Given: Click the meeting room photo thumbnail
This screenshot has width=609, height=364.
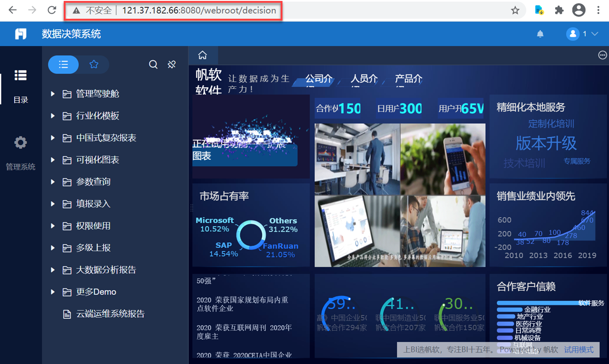Looking at the screenshot, I should 357,159.
